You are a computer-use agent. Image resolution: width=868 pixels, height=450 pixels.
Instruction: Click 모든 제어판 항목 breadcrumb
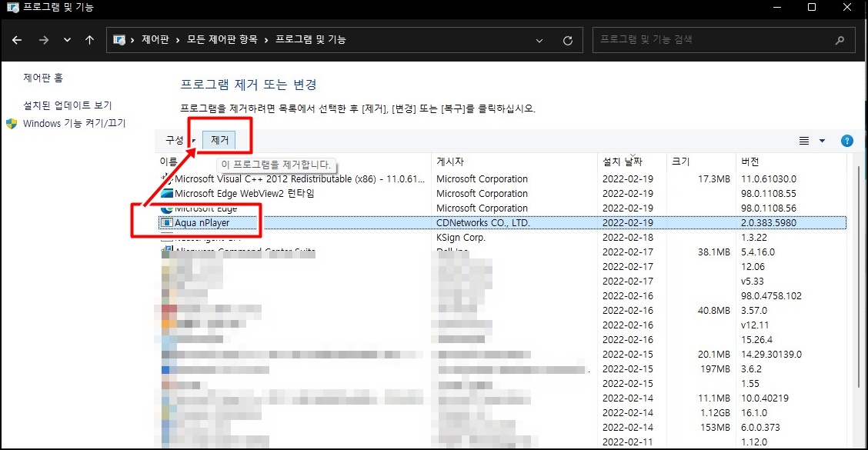[x=222, y=39]
